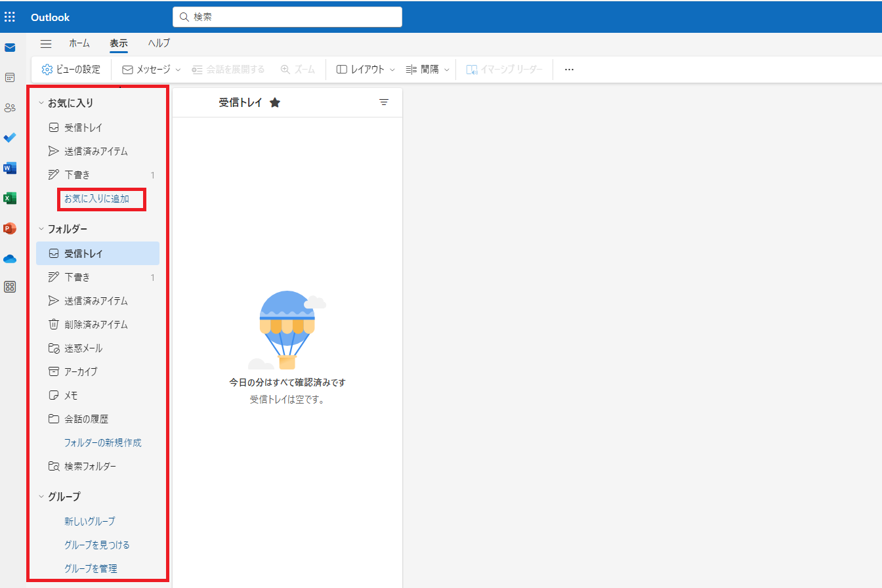Open the メッセージ dropdown

150,69
